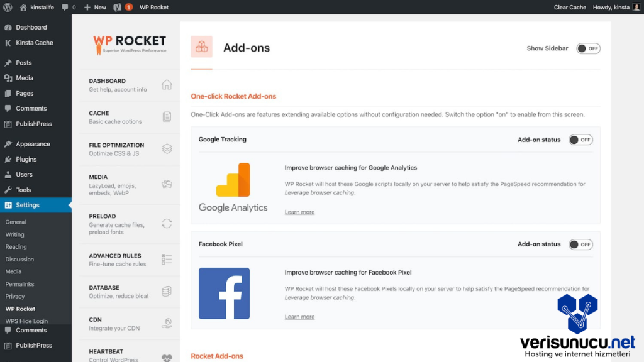Image resolution: width=644 pixels, height=362 pixels.
Task: Open File Optimization layers icon
Action: 166,148
